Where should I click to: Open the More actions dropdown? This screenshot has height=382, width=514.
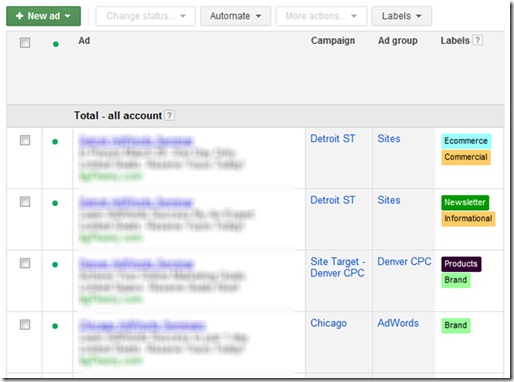(321, 16)
